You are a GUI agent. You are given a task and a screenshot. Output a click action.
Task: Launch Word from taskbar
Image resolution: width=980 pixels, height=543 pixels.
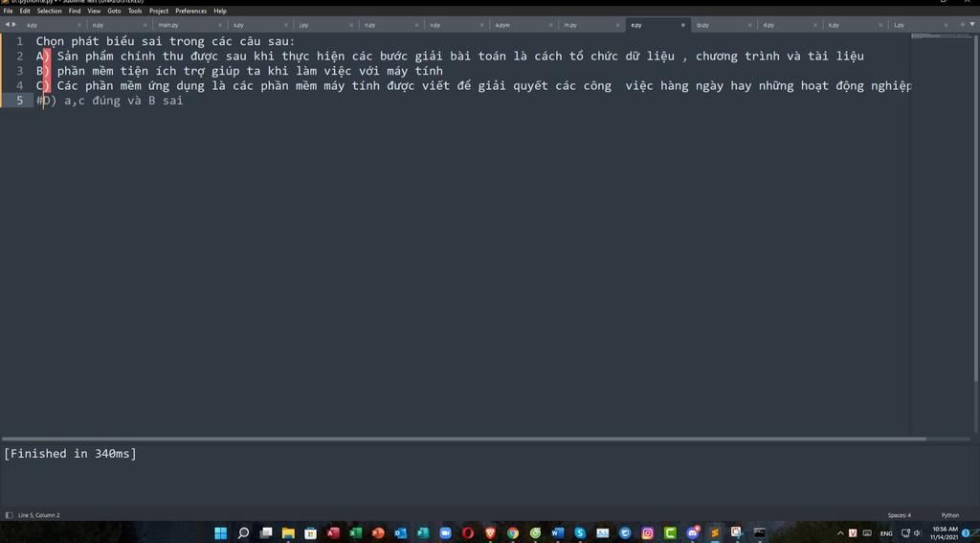[x=558, y=533]
